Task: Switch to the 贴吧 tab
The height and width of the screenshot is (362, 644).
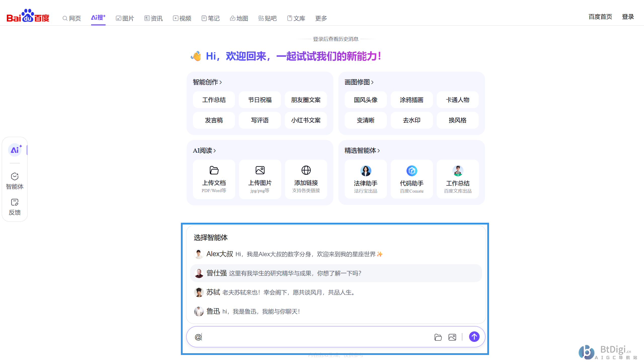Action: tap(267, 18)
